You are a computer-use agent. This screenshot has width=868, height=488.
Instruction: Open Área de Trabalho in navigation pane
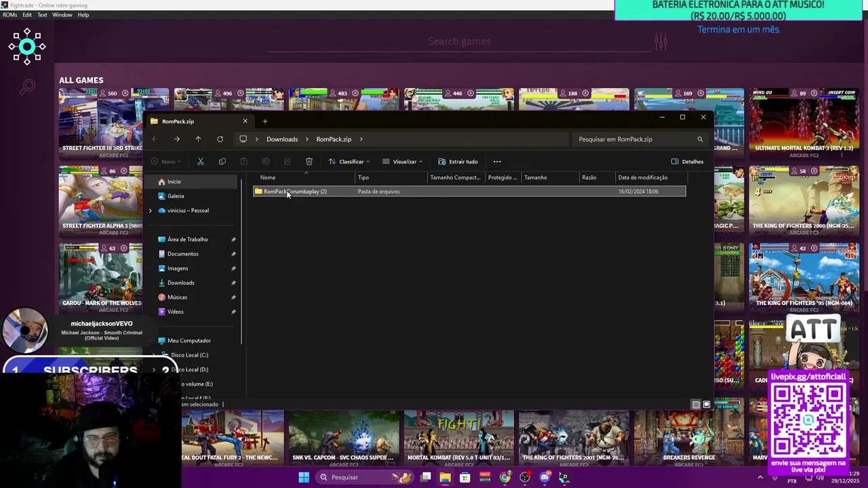click(x=182, y=239)
